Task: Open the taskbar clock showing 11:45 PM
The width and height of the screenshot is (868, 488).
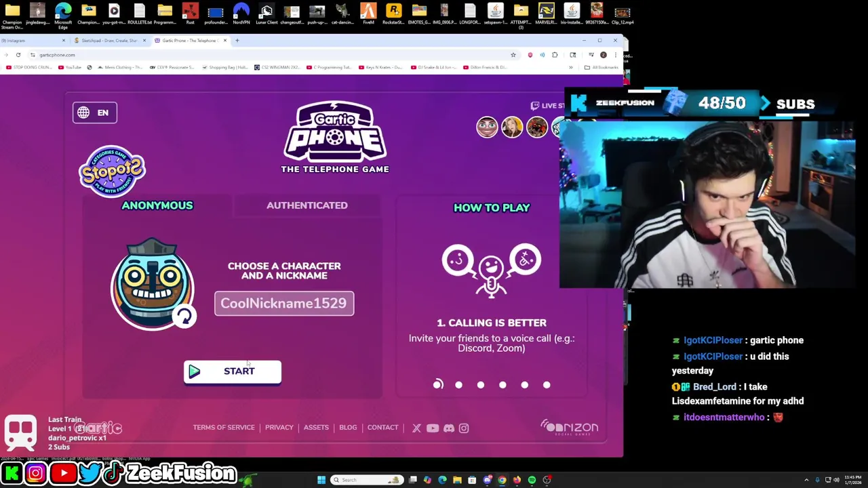Action: click(853, 480)
